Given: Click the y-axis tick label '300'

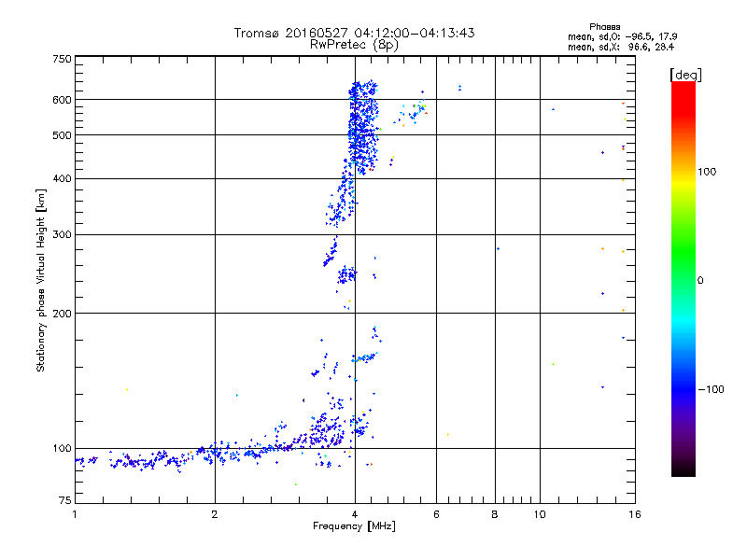Looking at the screenshot, I should (x=62, y=234).
